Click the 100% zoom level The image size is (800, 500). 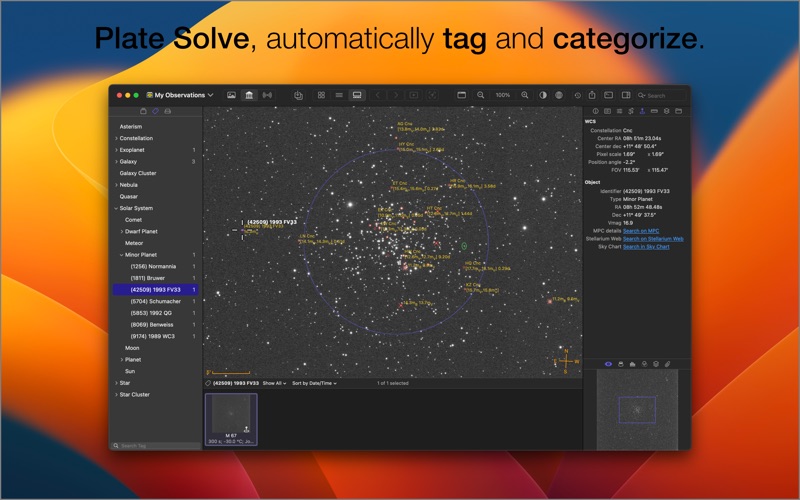pyautogui.click(x=503, y=95)
